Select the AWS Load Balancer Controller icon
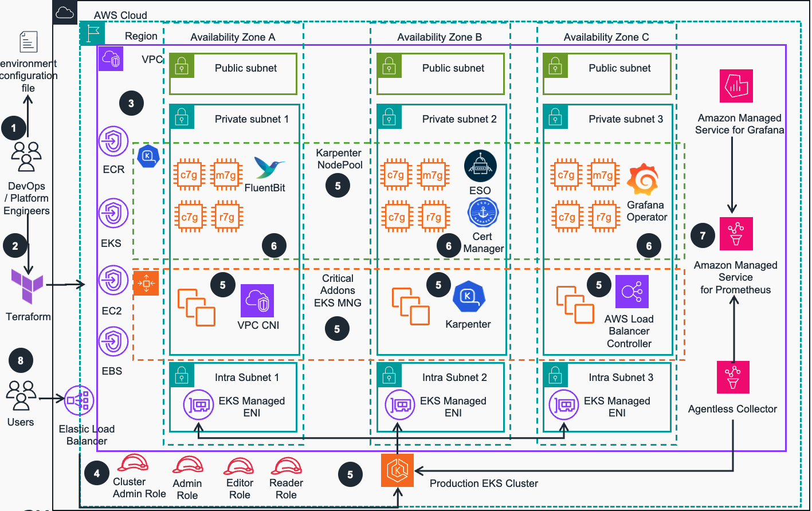The height and width of the screenshot is (511, 812). pos(631,292)
